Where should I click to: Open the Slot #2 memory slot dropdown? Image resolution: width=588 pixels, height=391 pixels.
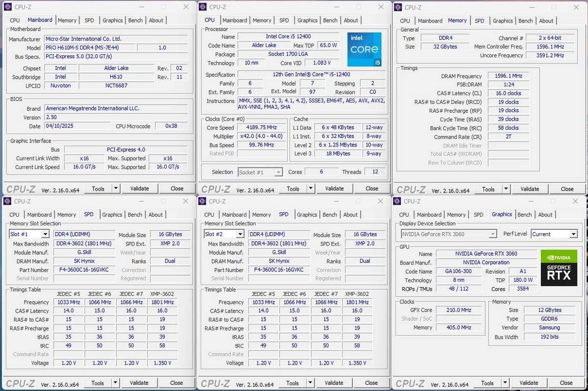point(223,234)
